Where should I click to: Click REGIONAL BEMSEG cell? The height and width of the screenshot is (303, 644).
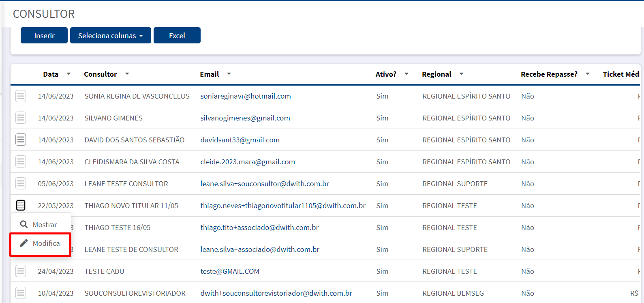453,293
